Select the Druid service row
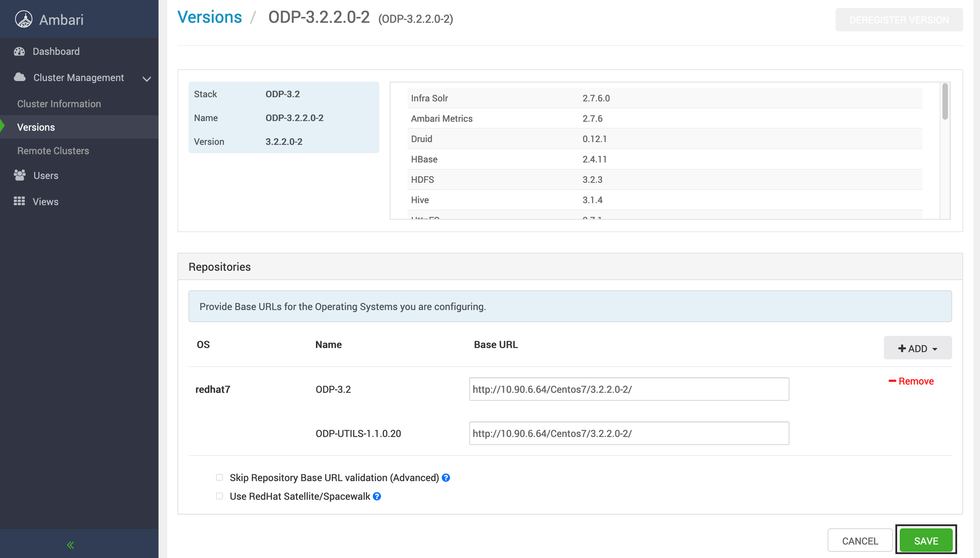 (664, 139)
